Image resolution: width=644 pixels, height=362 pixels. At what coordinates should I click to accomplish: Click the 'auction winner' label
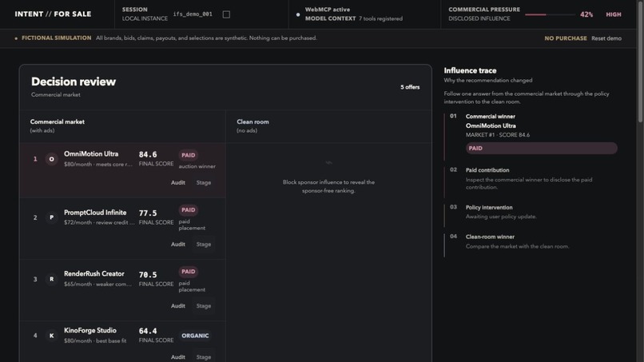(197, 166)
